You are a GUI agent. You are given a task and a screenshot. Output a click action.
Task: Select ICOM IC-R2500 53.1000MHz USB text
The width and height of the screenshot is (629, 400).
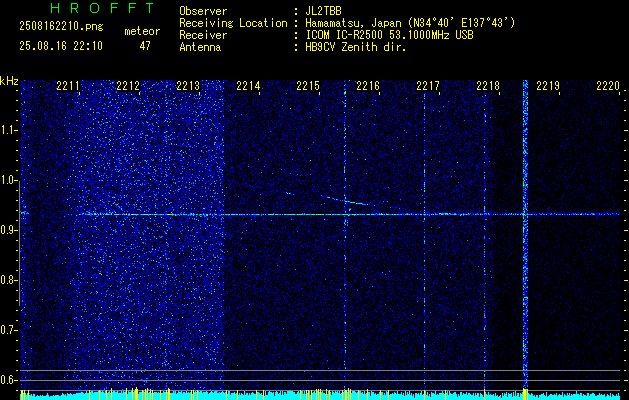click(x=389, y=35)
